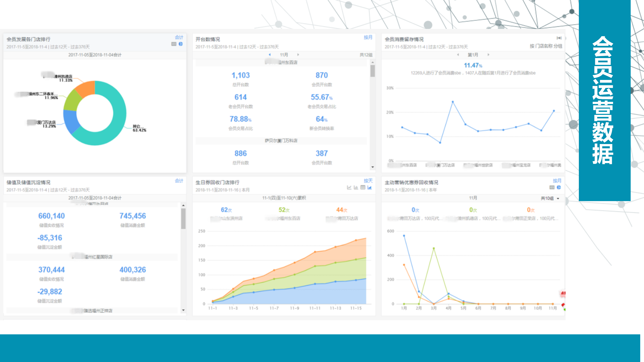
Task: Click 按月 link in 开台数情况 panel
Action: pyautogui.click(x=368, y=37)
